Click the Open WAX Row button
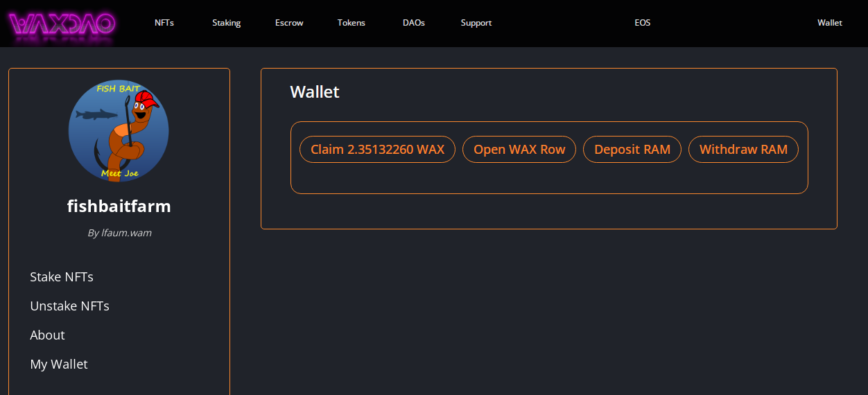The height and width of the screenshot is (395, 868). [x=519, y=150]
